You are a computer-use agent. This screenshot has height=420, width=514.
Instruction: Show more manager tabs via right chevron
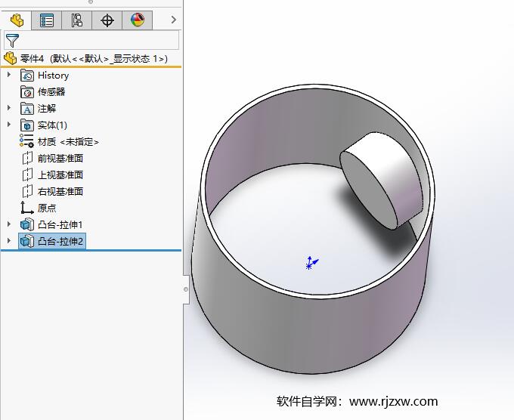point(174,20)
